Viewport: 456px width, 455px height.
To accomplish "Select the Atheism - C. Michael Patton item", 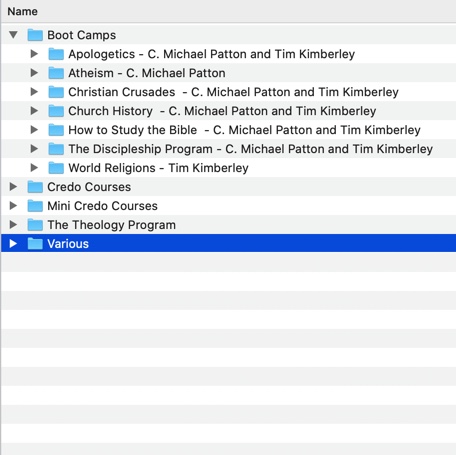I will (147, 73).
